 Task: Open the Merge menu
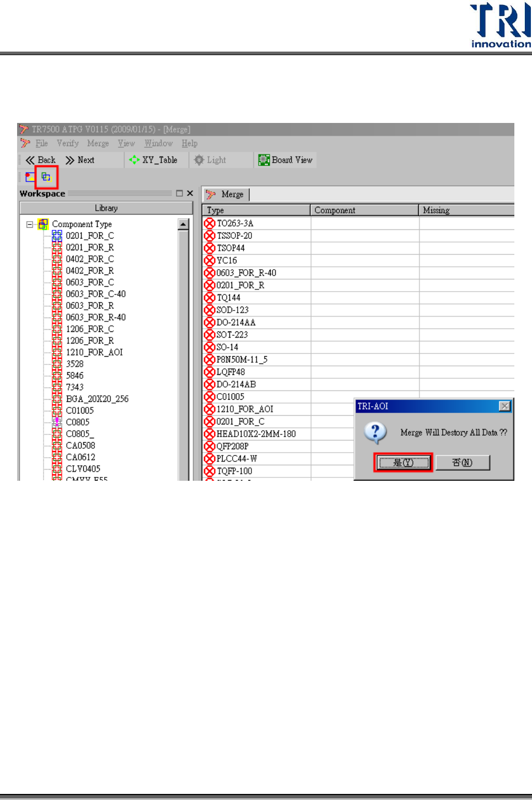[98, 143]
